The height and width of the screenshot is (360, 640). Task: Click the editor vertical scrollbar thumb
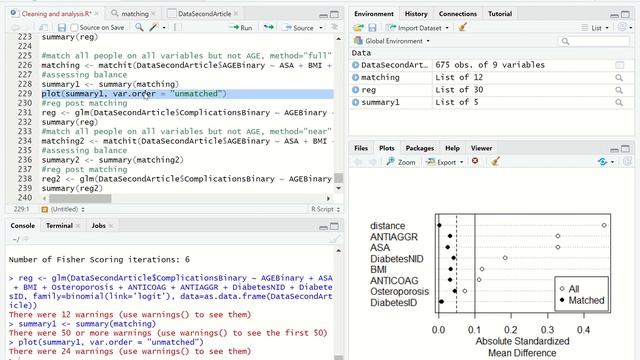coord(338,178)
